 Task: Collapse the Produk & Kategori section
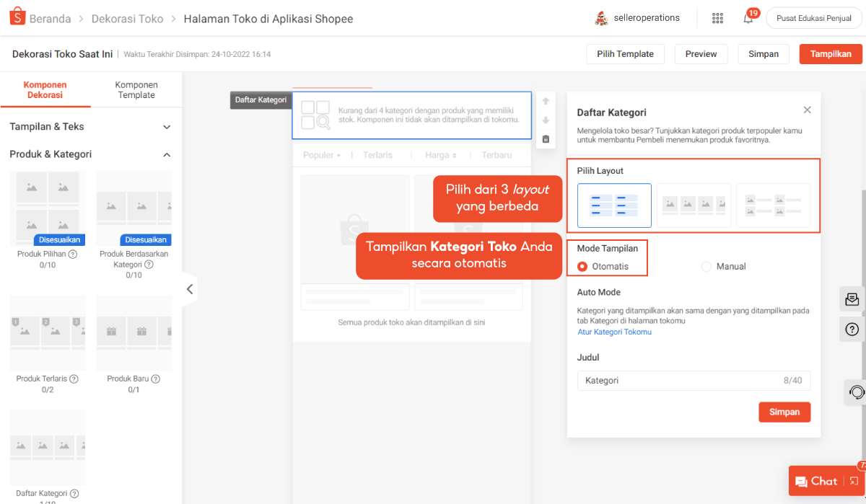[167, 154]
